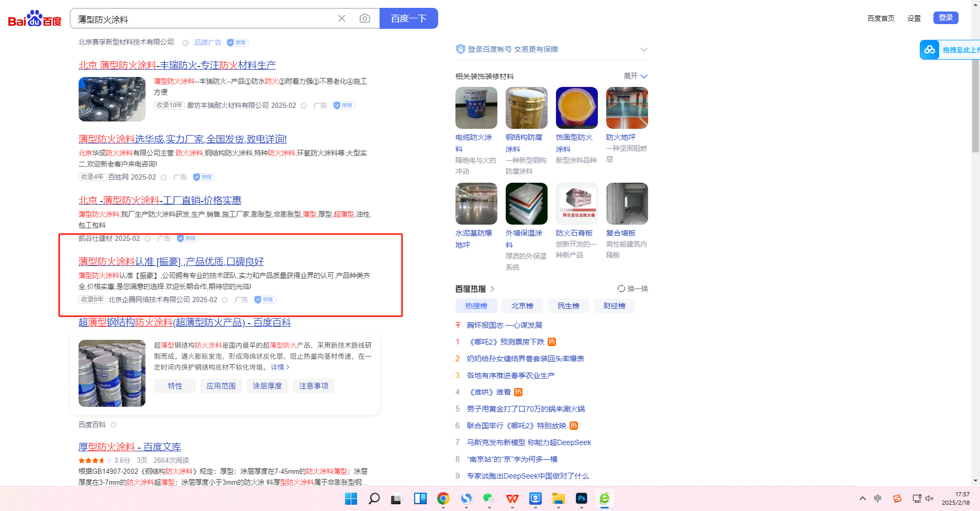Click the shield icon beside 登录百度帐号
The height and width of the screenshot is (511, 980).
pyautogui.click(x=461, y=49)
